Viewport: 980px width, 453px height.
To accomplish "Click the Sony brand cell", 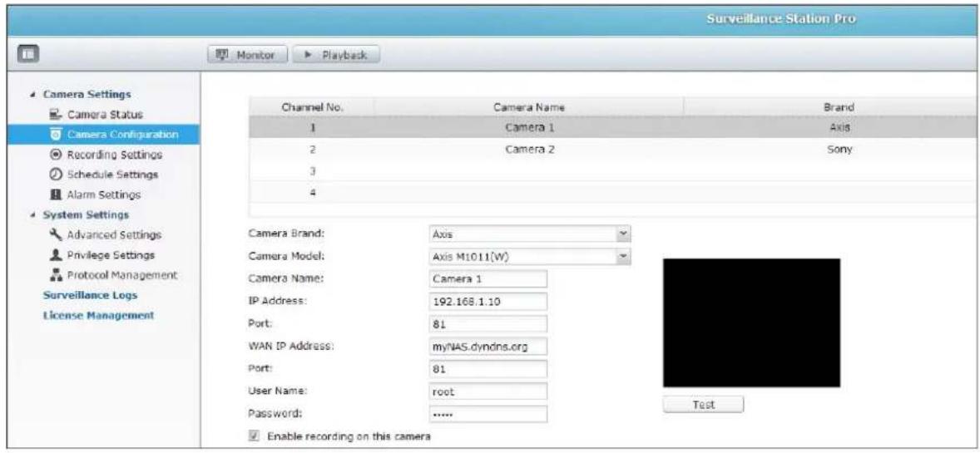I will coord(839,150).
